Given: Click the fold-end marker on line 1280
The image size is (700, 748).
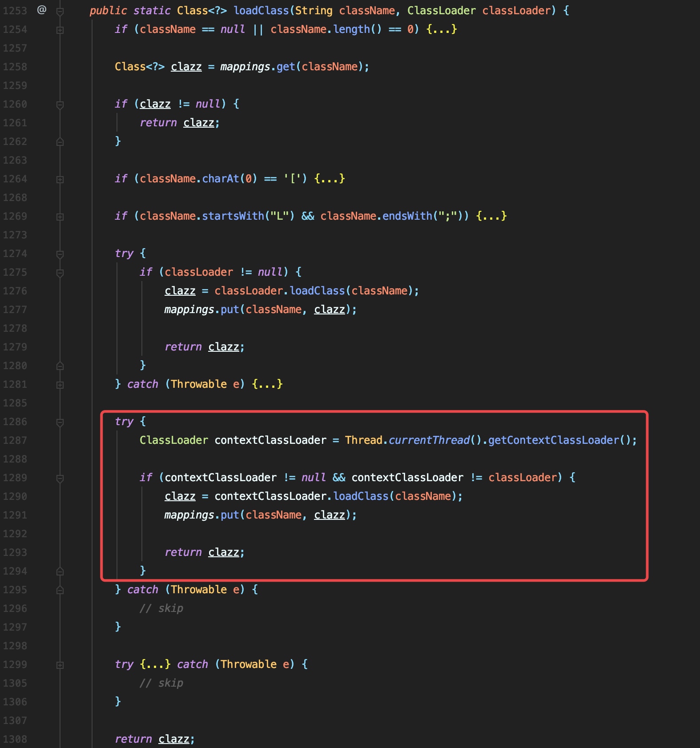Looking at the screenshot, I should (x=60, y=366).
